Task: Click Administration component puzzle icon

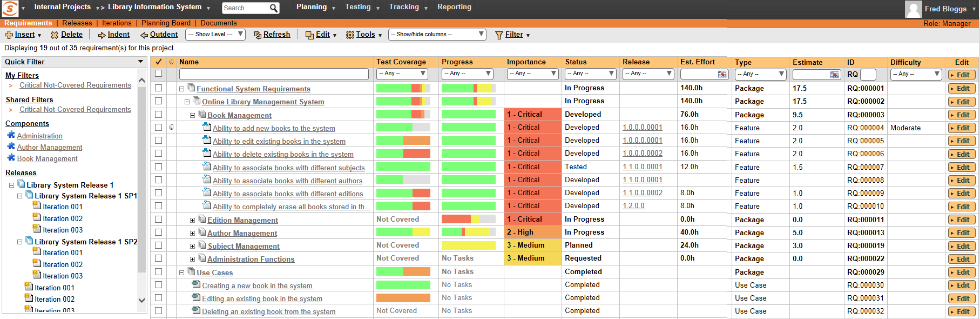Action: (x=11, y=135)
